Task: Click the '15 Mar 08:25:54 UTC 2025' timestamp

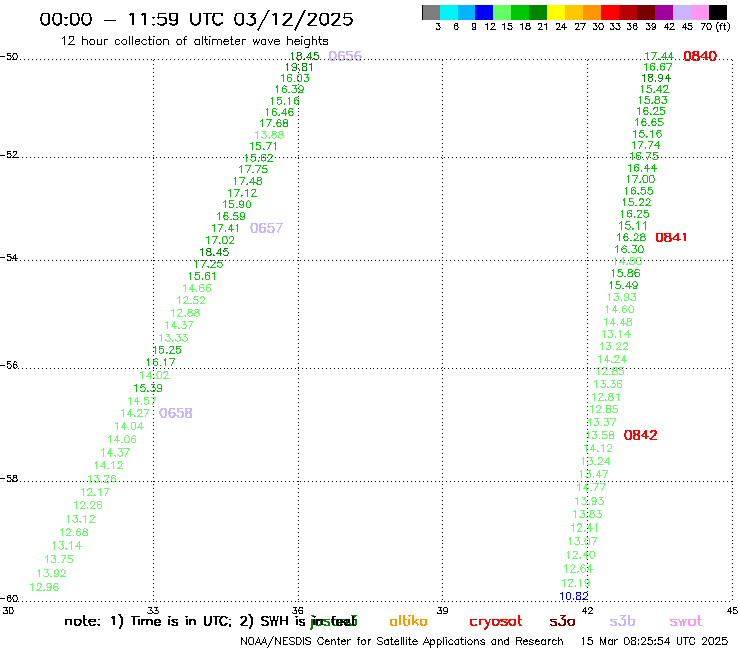Action: pyautogui.click(x=654, y=642)
